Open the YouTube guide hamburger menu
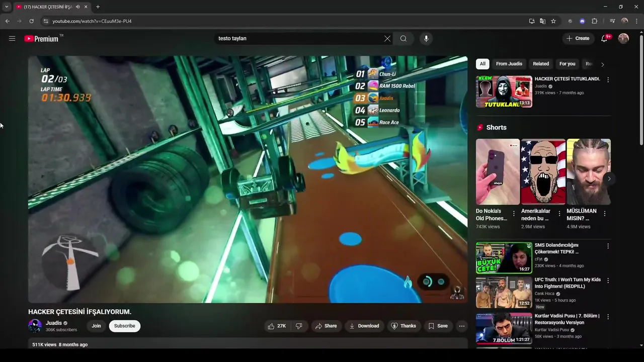644x362 pixels. coord(12,38)
